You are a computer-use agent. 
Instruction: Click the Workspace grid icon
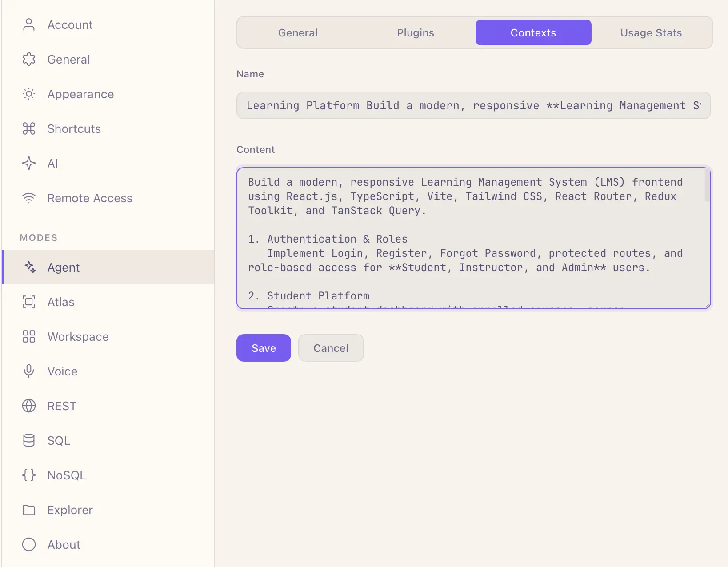point(29,337)
